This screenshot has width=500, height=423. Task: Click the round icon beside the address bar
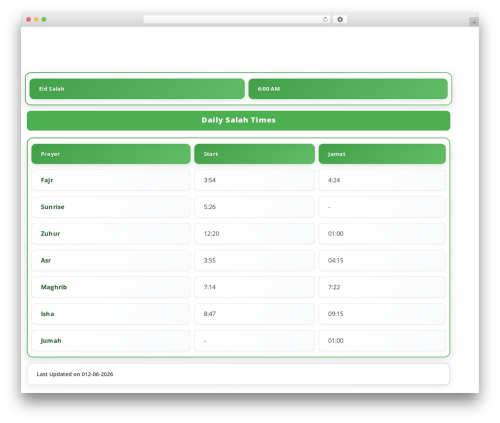340,19
